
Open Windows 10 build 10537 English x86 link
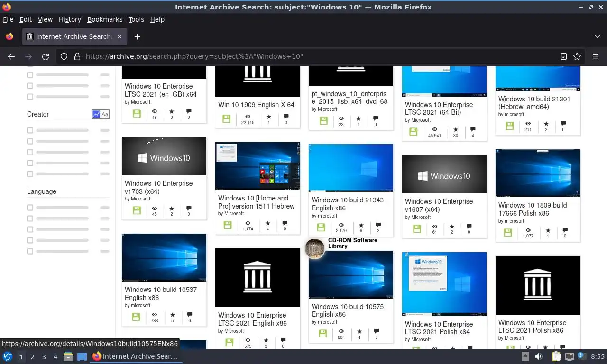[x=161, y=293]
